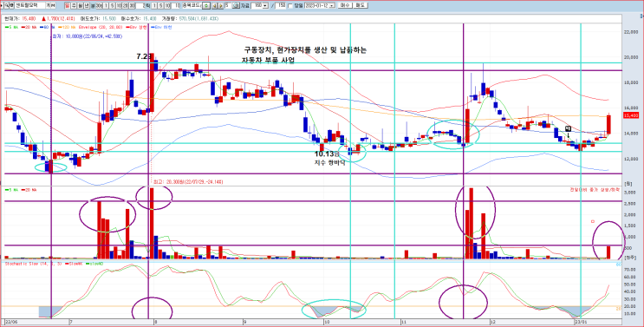Toggle the 당일 checkbox
The image size is (644, 327).
(290, 6)
